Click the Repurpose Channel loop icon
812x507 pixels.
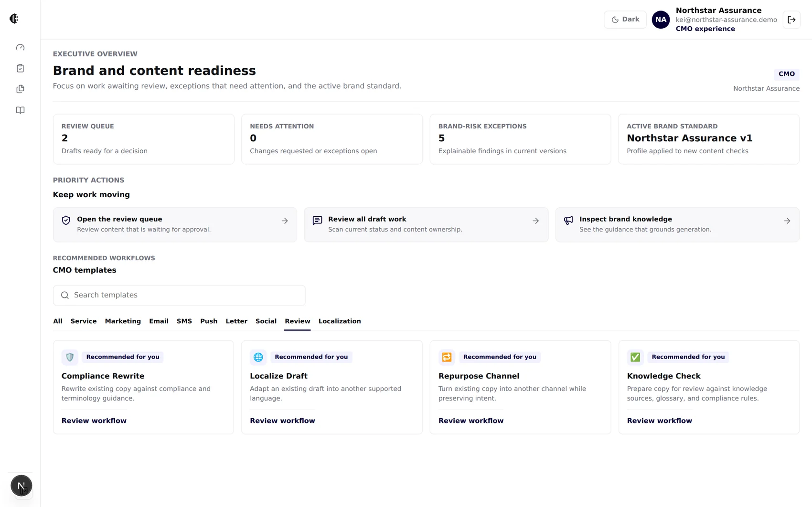pyautogui.click(x=447, y=357)
